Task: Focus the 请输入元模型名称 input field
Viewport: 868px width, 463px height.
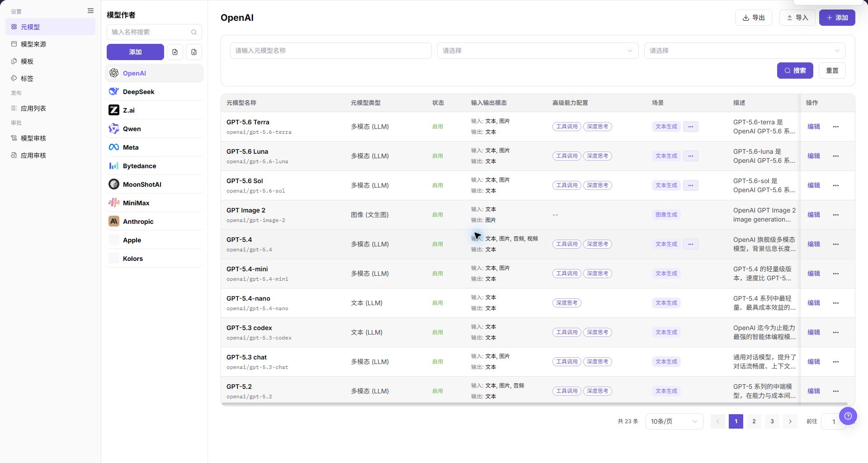Action: pyautogui.click(x=331, y=51)
